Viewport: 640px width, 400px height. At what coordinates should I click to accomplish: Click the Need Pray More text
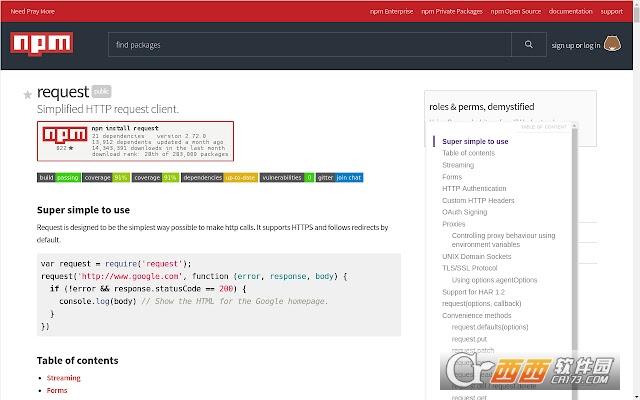(x=33, y=11)
